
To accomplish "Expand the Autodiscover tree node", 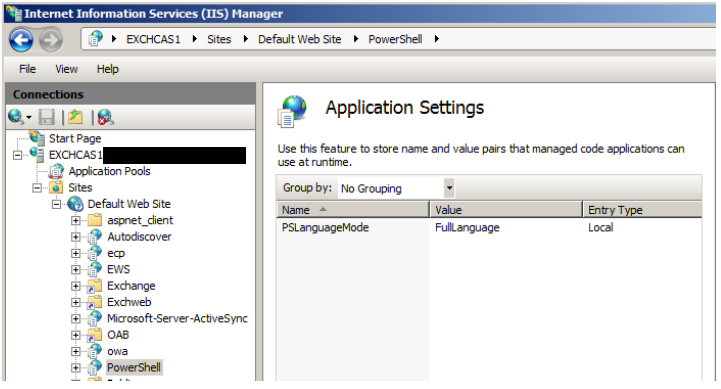I will pyautogui.click(x=75, y=237).
